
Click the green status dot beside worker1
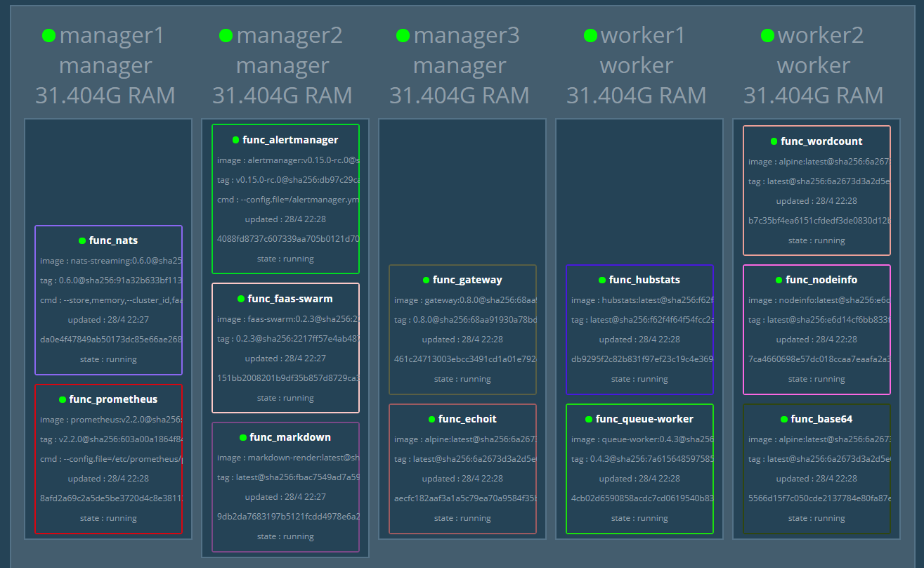coord(590,35)
